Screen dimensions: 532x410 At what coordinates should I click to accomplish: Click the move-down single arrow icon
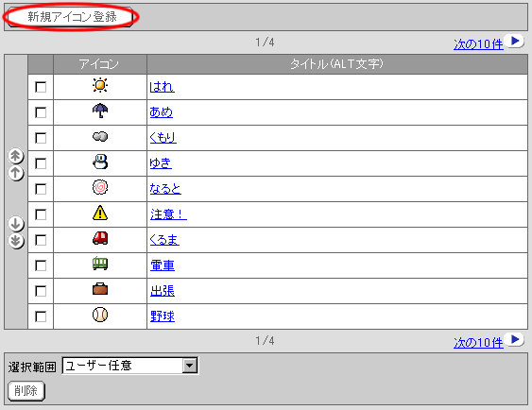tap(16, 224)
